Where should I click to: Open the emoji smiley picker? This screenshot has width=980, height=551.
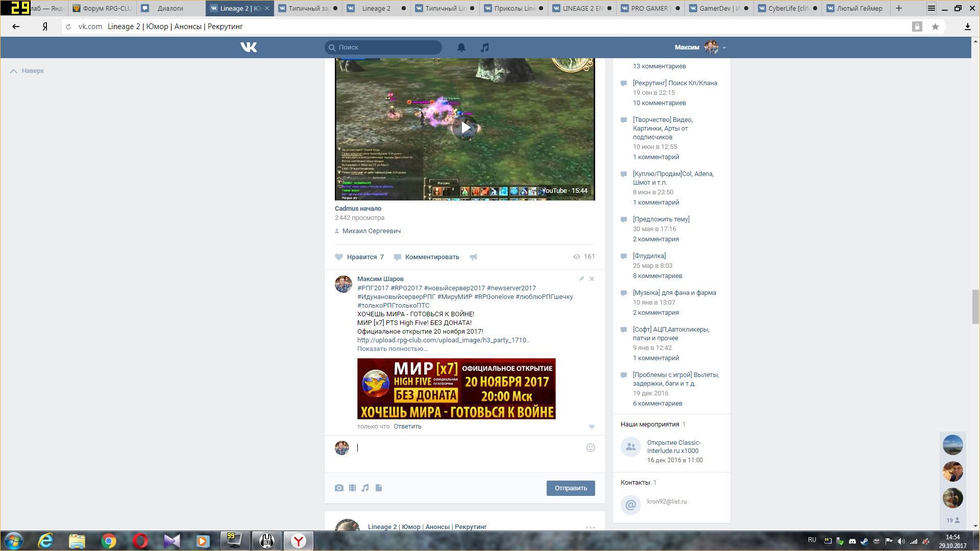591,448
